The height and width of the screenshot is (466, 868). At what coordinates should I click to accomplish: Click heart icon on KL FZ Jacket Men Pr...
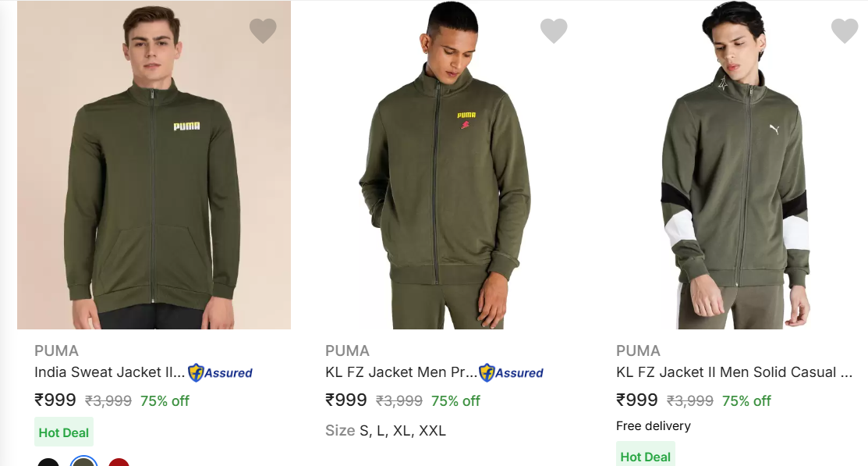(554, 30)
